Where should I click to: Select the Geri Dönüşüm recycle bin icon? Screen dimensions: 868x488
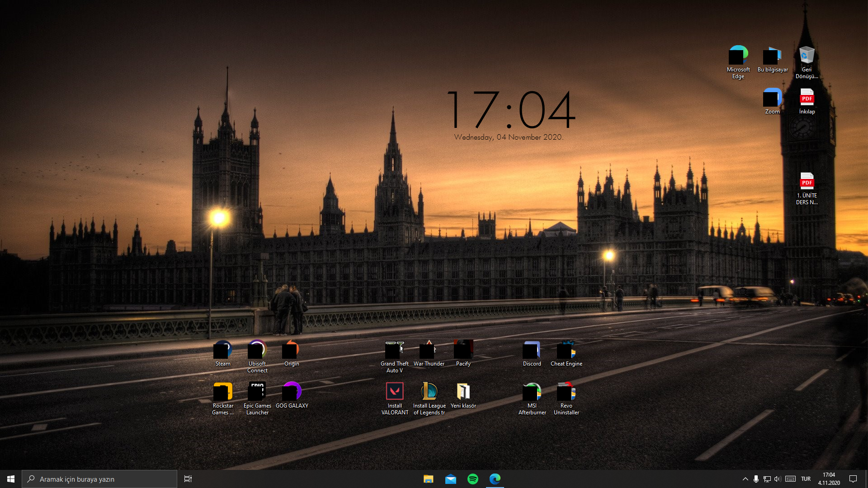807,56
